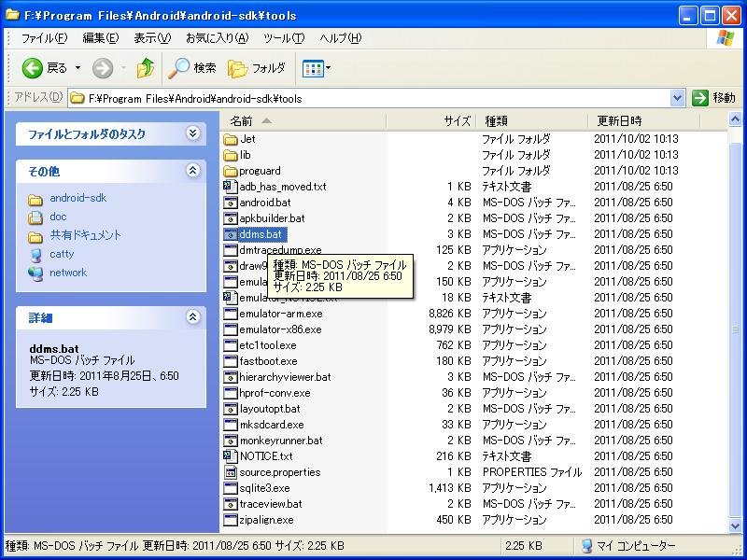Click the Forward arrow button
The width and height of the screenshot is (747, 560).
(103, 68)
